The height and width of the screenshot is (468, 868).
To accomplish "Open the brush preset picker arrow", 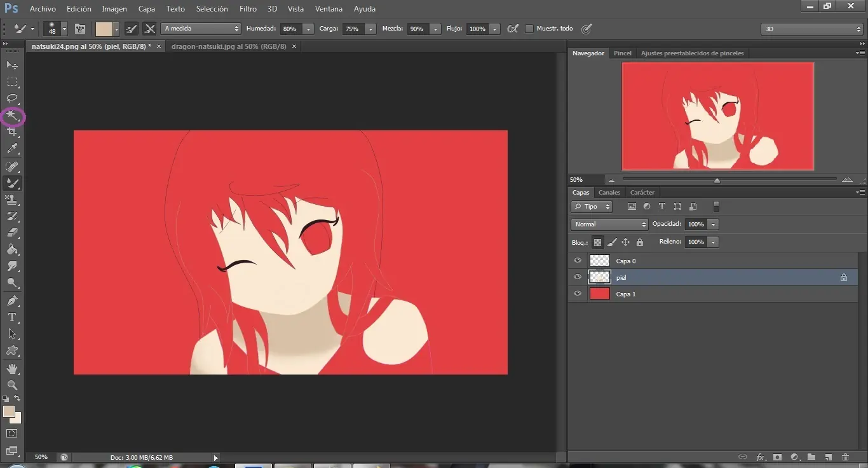I will point(64,29).
